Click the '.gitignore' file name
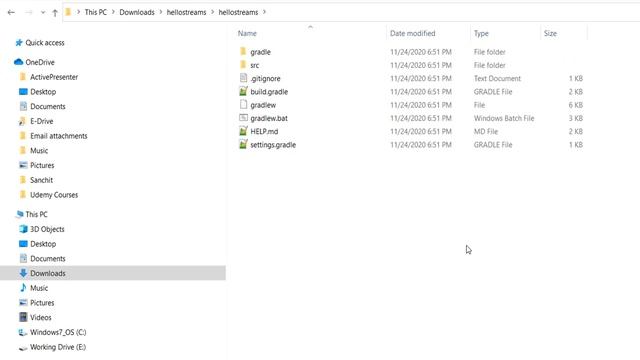The width and height of the screenshot is (640, 360). coord(265,78)
